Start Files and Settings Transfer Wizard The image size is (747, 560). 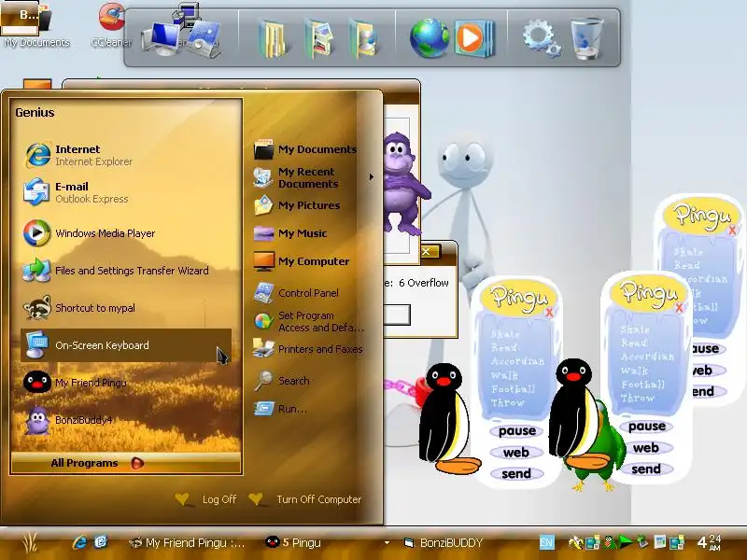[x=126, y=271]
